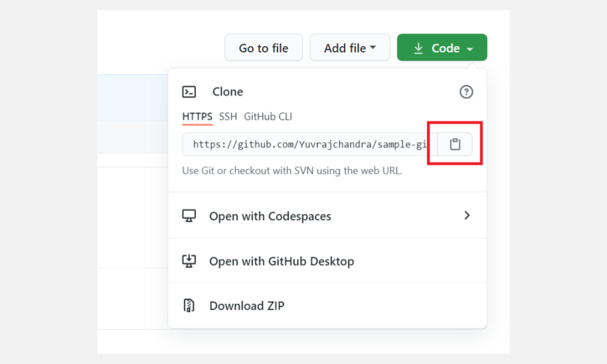Click the GitHub Desktop download icon

(x=190, y=260)
